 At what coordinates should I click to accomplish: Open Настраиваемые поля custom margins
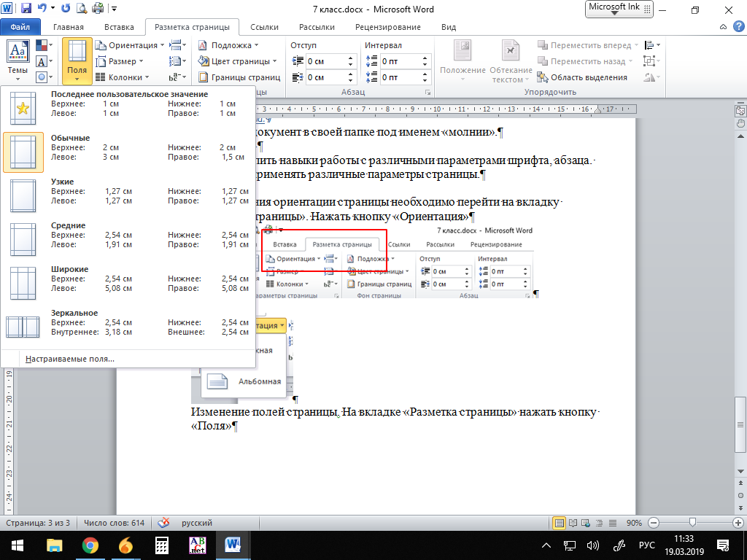[70, 359]
